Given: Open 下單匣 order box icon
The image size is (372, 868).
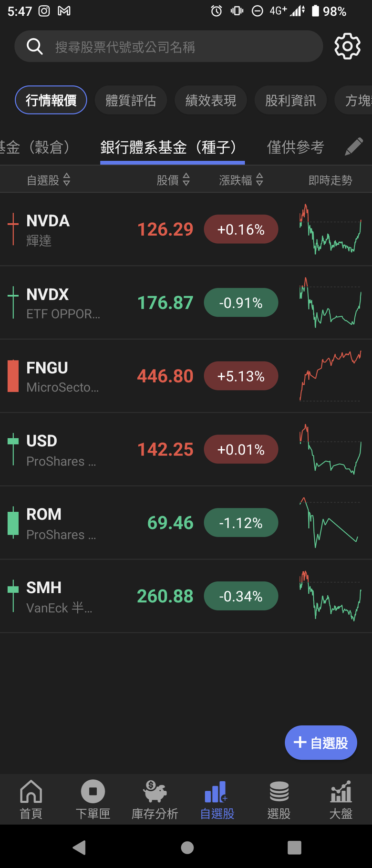Looking at the screenshot, I should coord(93,793).
